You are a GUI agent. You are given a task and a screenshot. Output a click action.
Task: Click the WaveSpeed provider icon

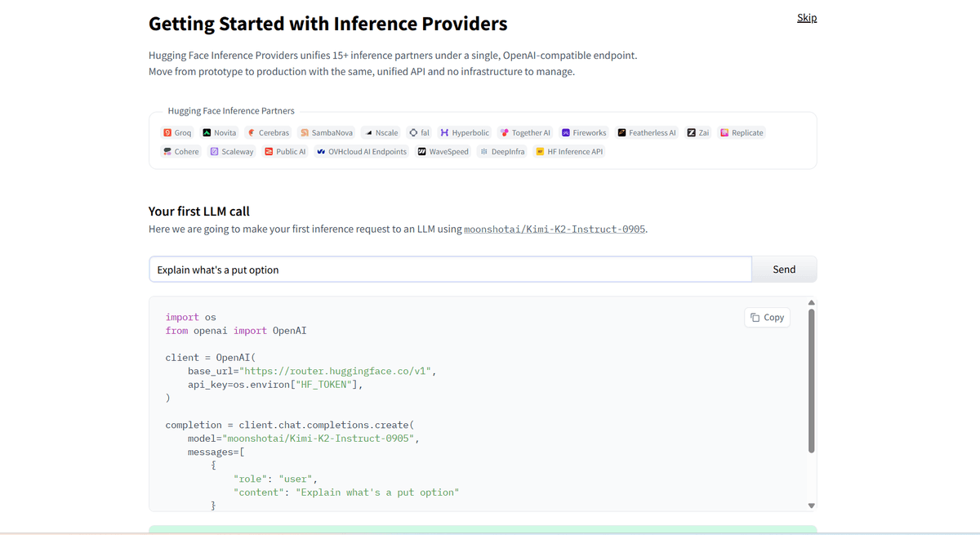point(422,151)
